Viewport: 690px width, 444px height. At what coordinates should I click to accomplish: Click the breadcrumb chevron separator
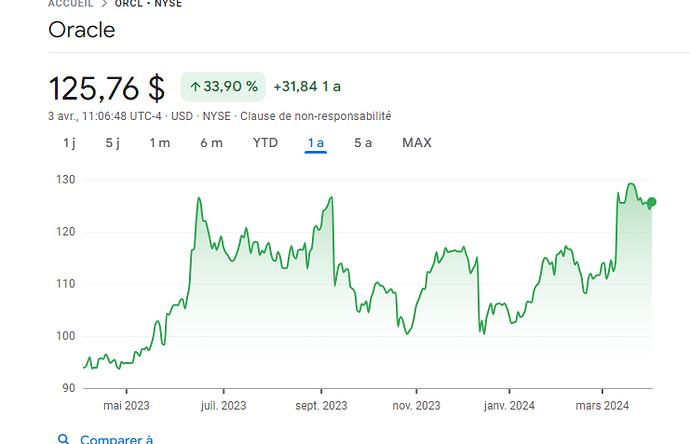click(104, 4)
